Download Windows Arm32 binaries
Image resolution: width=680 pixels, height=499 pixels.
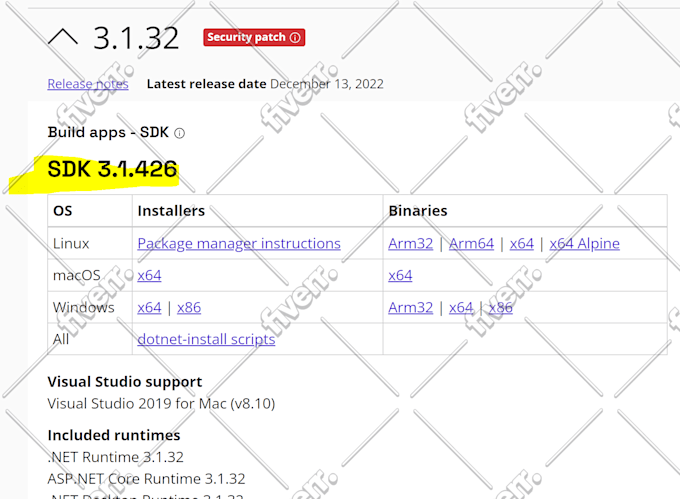410,307
